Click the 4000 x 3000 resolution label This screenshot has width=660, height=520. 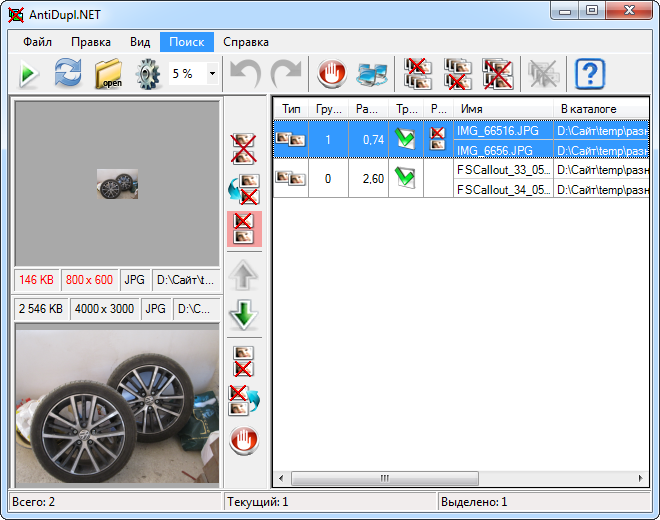pos(104,309)
